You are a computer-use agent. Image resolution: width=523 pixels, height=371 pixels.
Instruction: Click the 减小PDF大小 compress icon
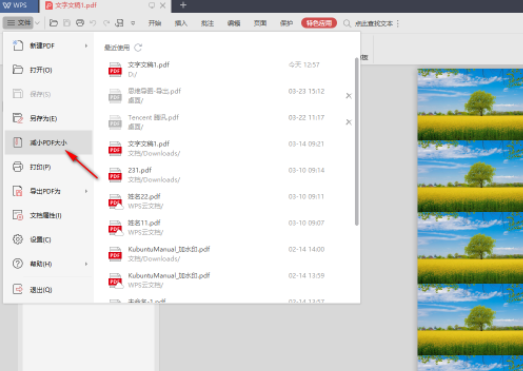(x=18, y=142)
